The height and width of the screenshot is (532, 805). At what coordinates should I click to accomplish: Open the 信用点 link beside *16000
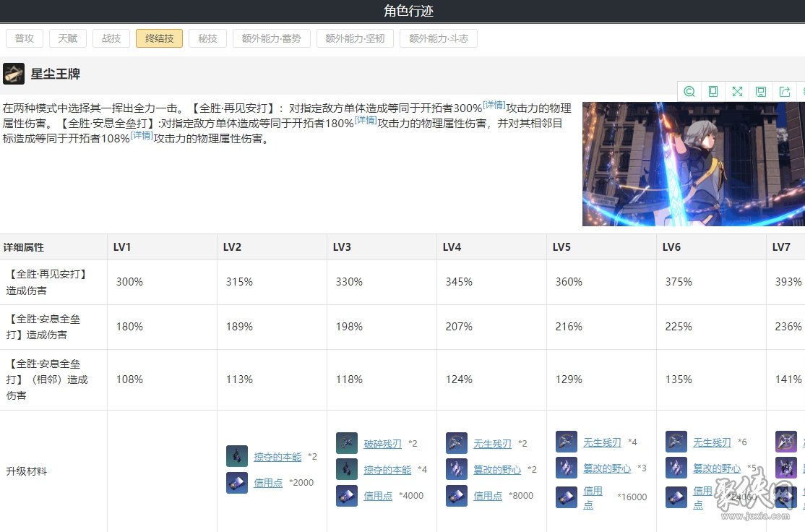[593, 497]
